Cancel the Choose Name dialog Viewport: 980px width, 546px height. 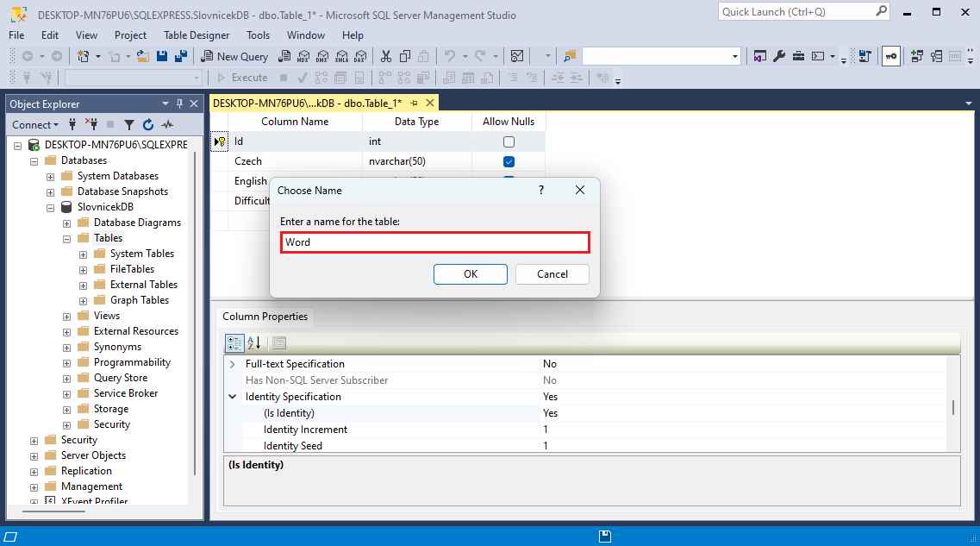552,274
